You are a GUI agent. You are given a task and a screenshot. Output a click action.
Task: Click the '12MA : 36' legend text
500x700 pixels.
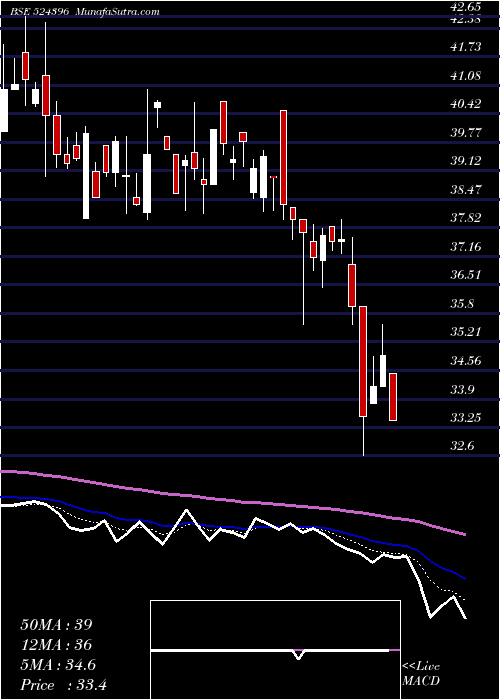click(56, 645)
